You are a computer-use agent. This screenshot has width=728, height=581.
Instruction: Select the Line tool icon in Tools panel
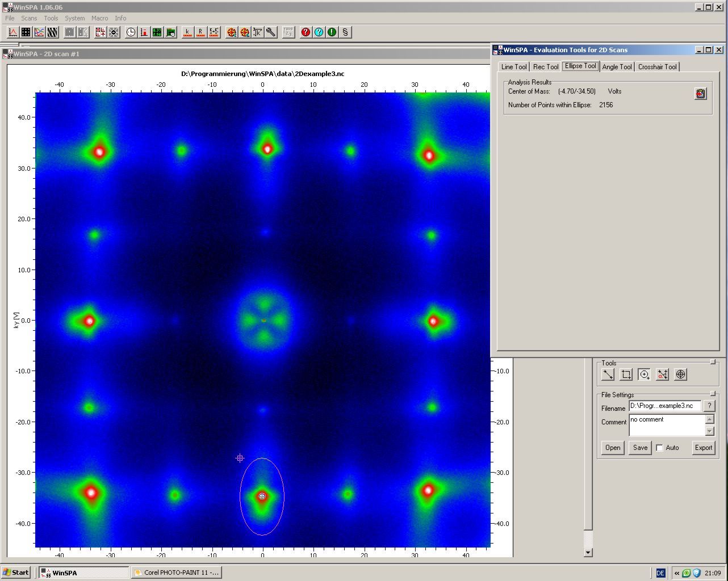point(608,374)
